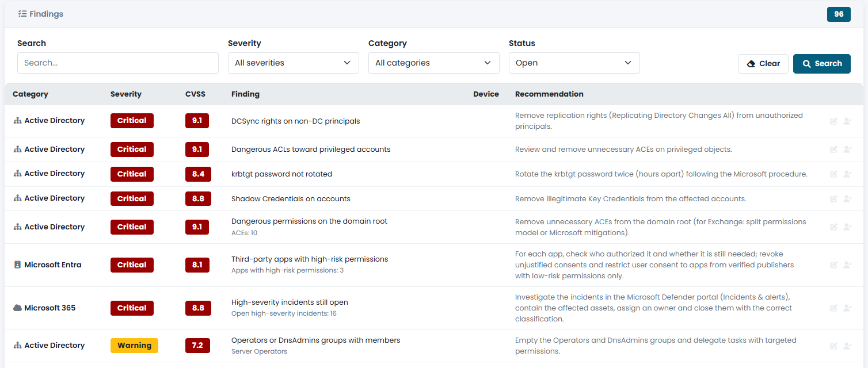Assign the domain root permissions finding to a user
Screen dimensions: 868x368
coord(847,227)
